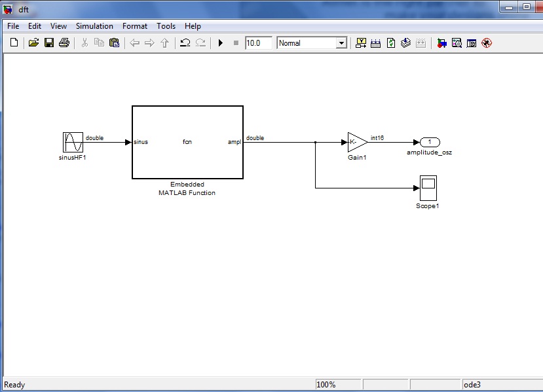Screen dimensions: 543x392
Task: Open the Format menu
Action: pos(135,26)
